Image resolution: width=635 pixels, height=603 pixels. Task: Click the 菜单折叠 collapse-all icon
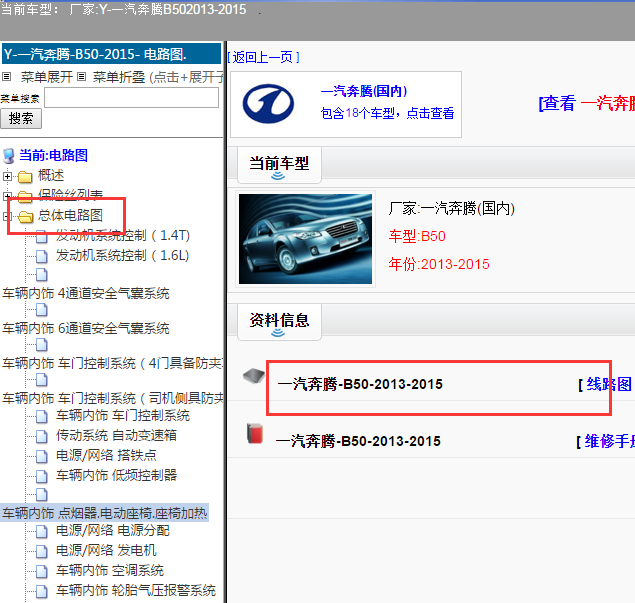point(81,76)
